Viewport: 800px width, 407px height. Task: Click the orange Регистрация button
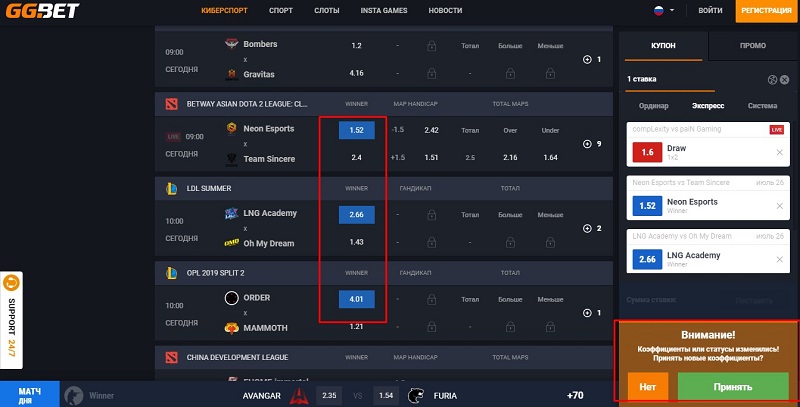point(767,10)
